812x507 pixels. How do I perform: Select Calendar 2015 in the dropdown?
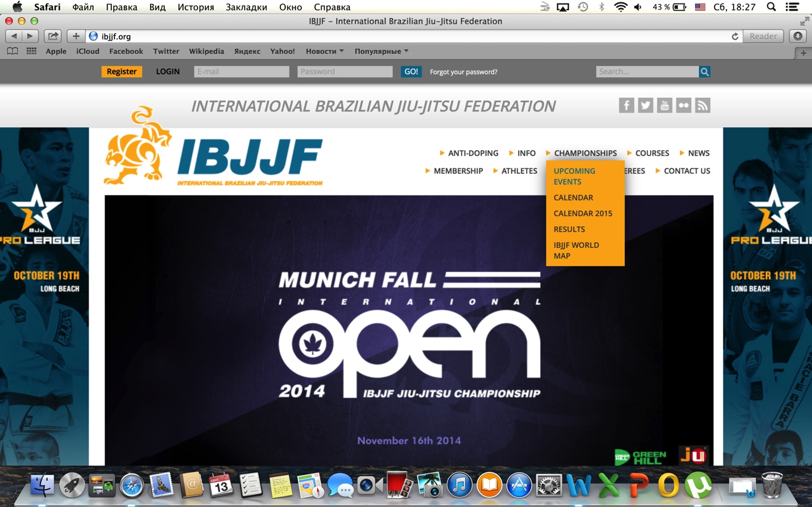[583, 213]
